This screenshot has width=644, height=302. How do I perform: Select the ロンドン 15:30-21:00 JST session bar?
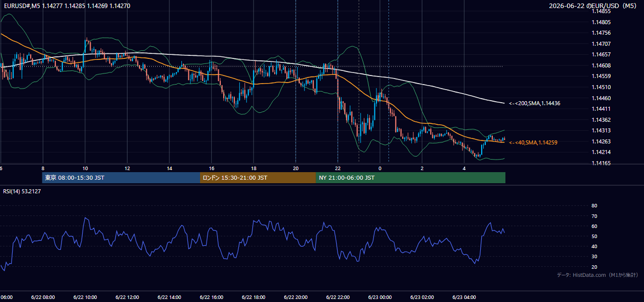[258, 178]
